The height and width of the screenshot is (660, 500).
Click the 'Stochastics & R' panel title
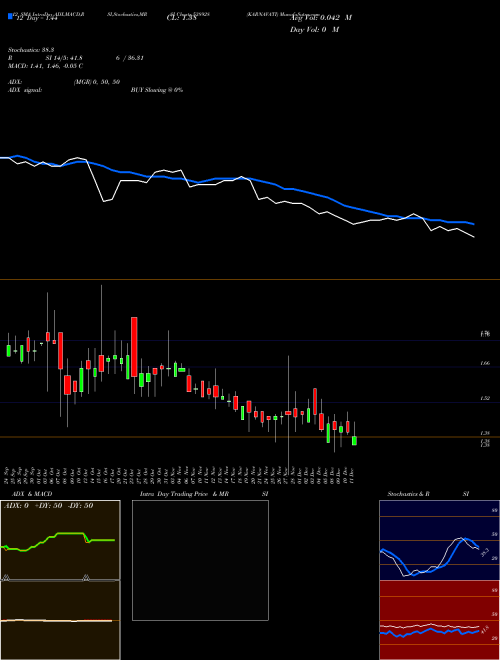[x=408, y=494]
